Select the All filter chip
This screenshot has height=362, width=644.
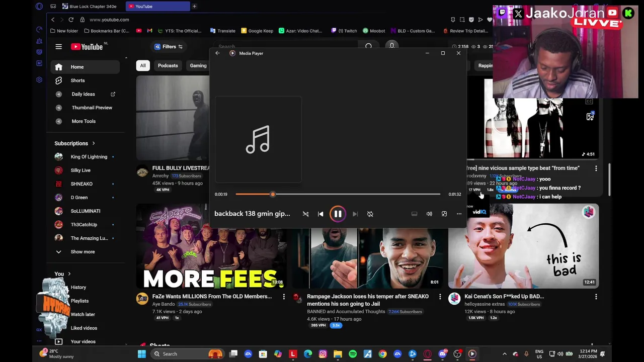click(x=143, y=65)
